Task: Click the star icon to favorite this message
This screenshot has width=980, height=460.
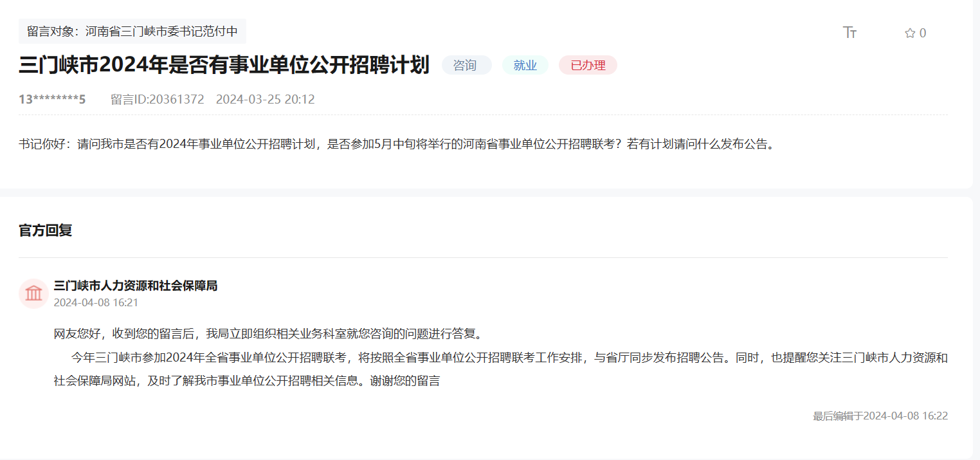Action: tap(909, 33)
